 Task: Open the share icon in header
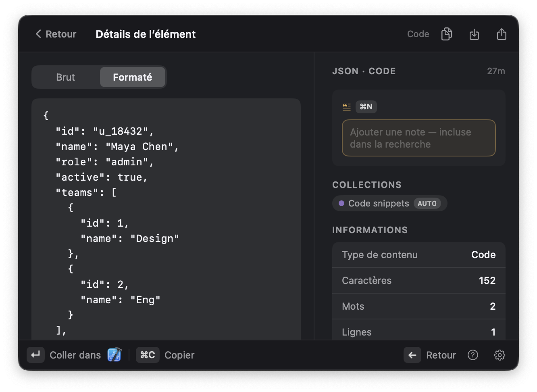point(502,34)
